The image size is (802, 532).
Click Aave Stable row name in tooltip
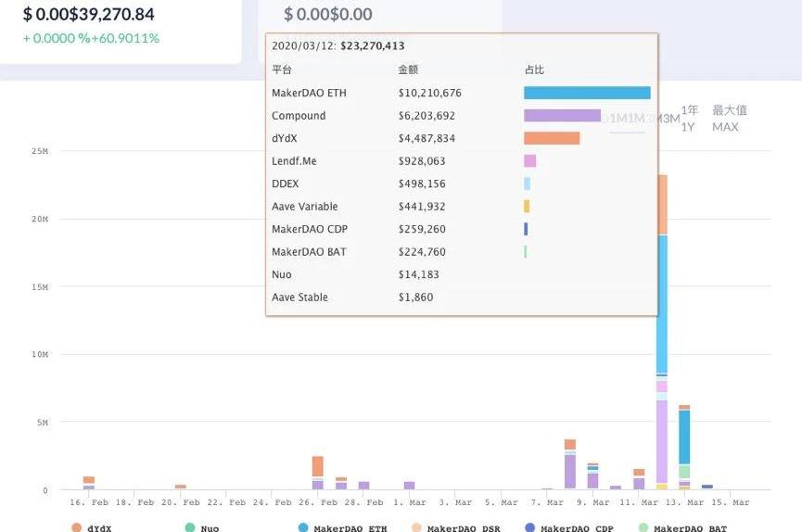click(x=299, y=298)
